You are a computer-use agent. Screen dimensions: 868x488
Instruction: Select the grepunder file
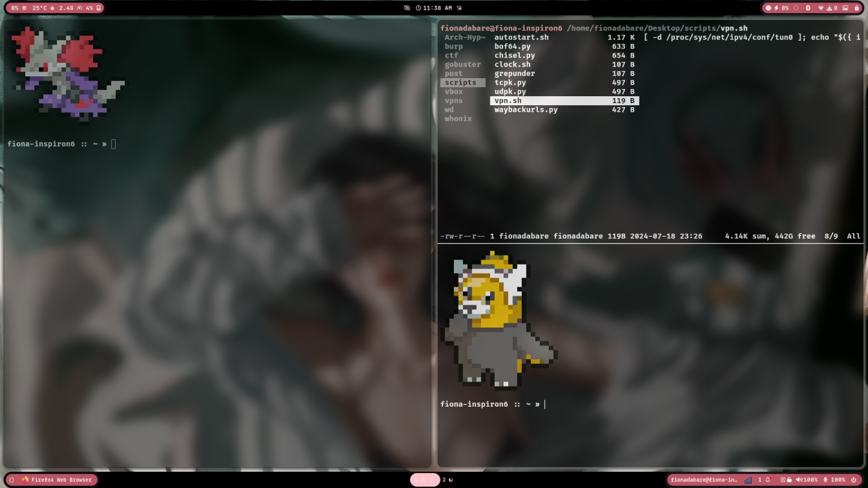[564, 74]
